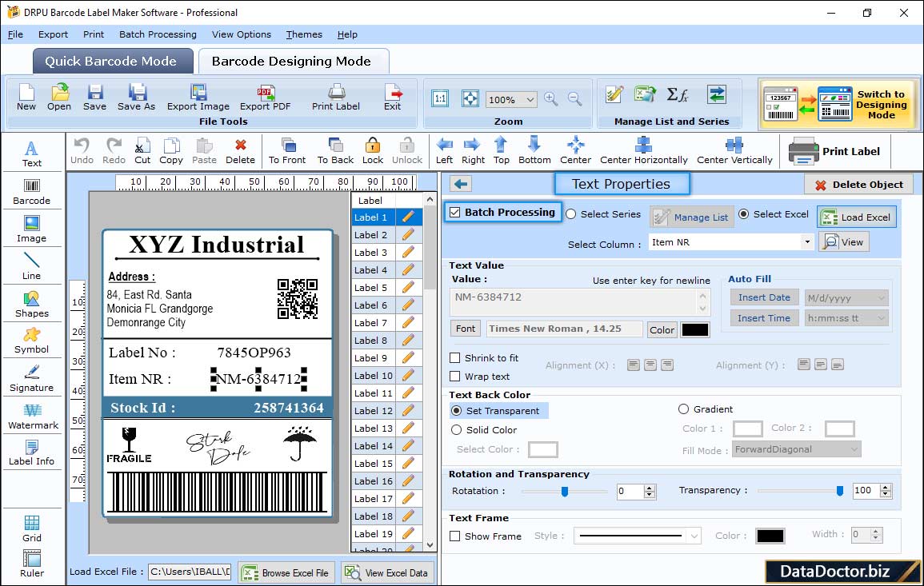
Task: Click the Rotation slider handle
Action: [x=565, y=491]
